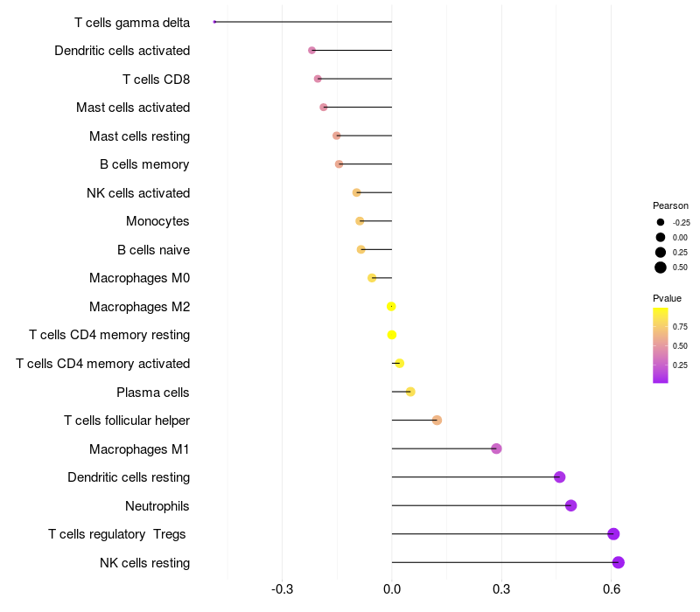Select the Neutrophils purple data point
700x612 pixels.
[570, 505]
